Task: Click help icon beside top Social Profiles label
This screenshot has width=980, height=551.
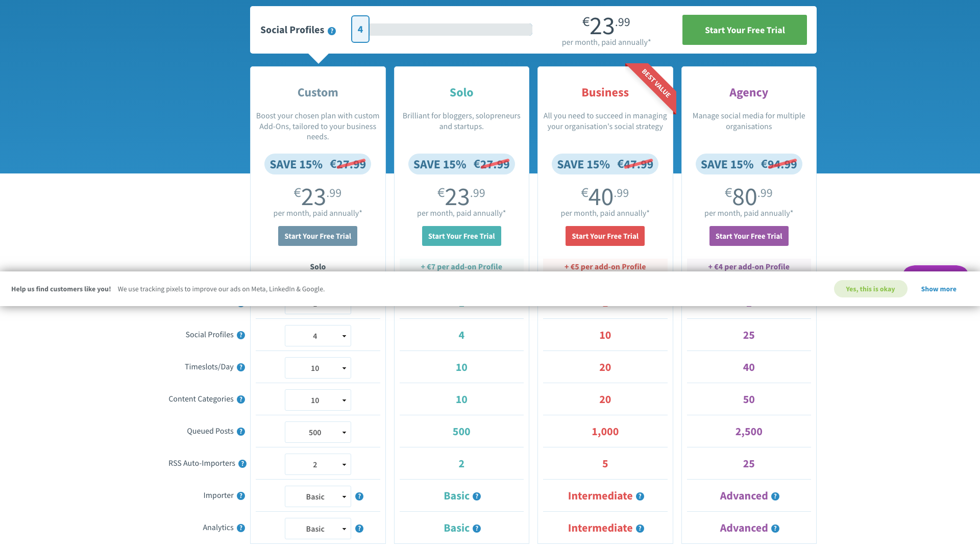Action: pyautogui.click(x=332, y=31)
